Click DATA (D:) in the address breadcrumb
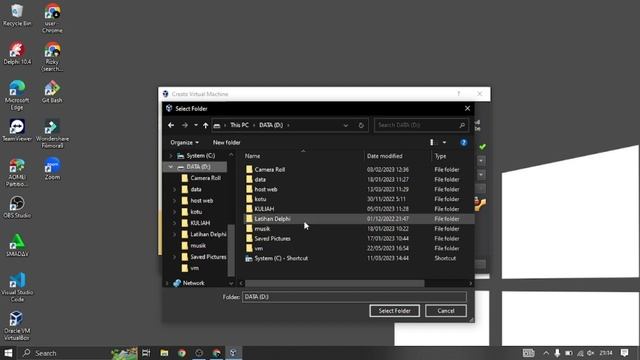640x360 pixels. [x=271, y=125]
